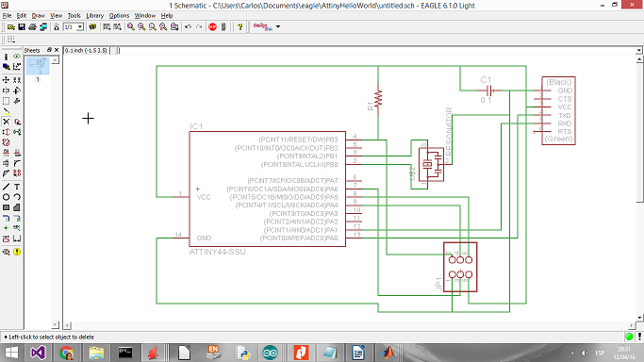Select the Delete X tool
The height and width of the screenshot is (362, 644).
click(7, 122)
